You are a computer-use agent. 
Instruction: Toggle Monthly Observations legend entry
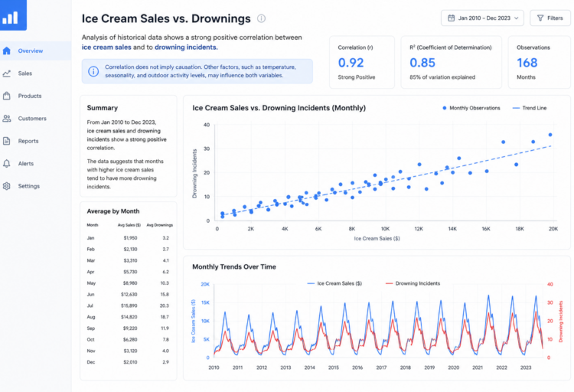click(x=471, y=108)
